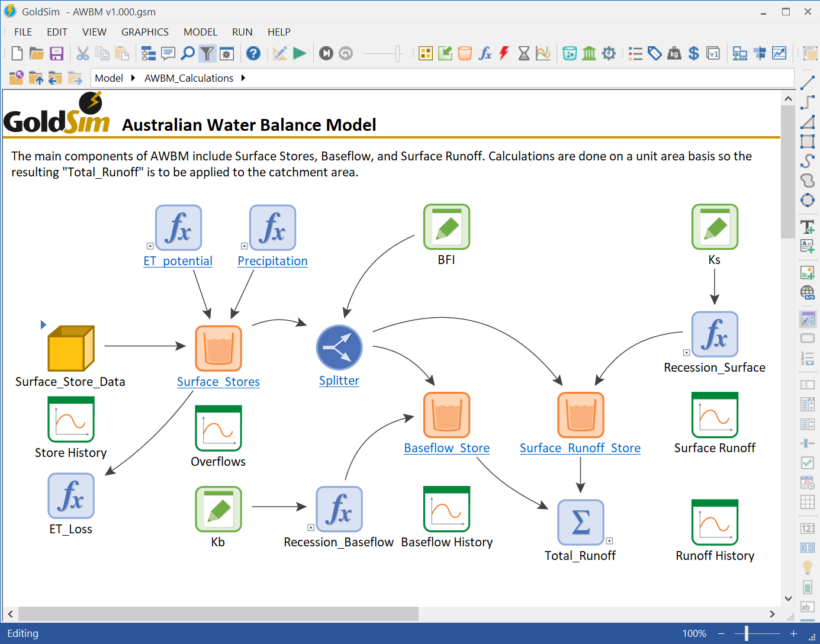Insert a Data element with the green pencil icon
Viewport: 820px width, 644px height.
(x=445, y=53)
